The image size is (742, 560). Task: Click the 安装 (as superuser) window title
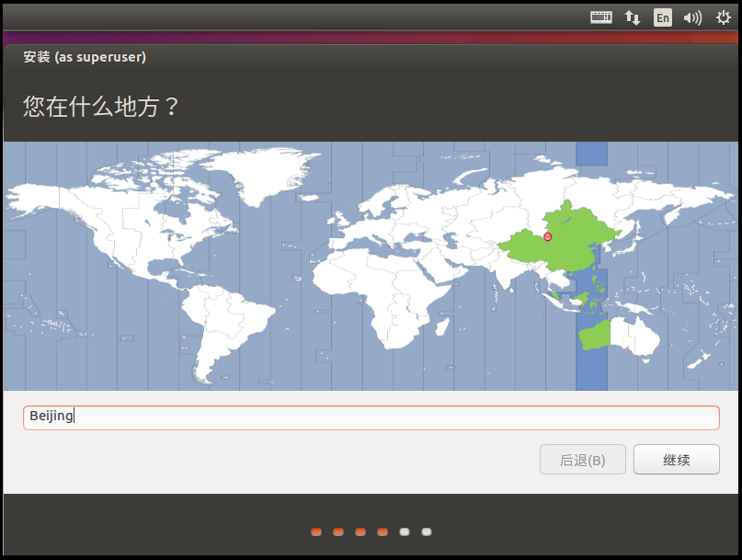[x=85, y=57]
